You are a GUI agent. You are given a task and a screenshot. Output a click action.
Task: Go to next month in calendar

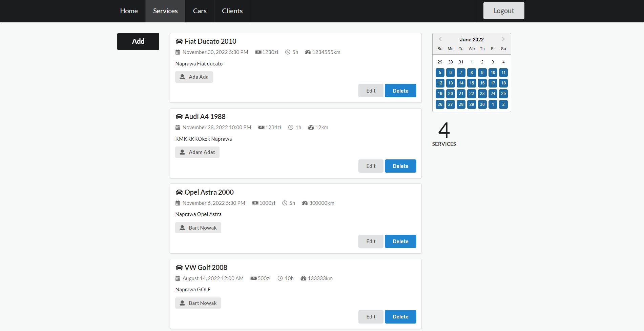coord(503,39)
